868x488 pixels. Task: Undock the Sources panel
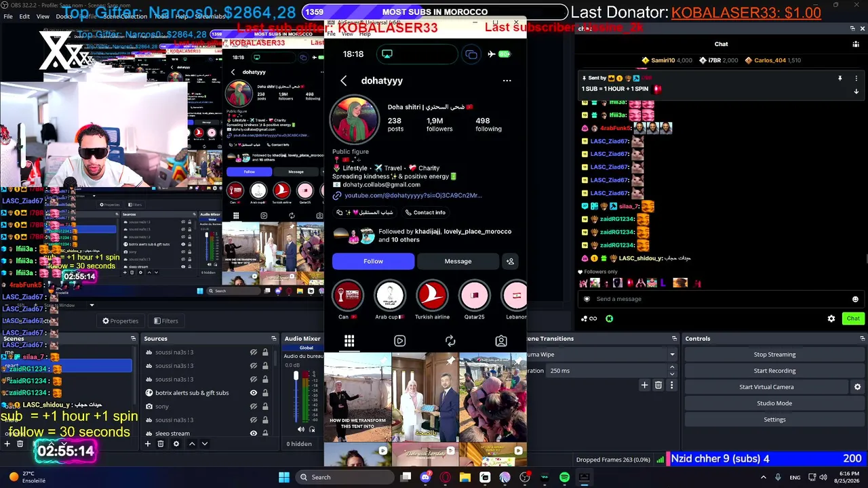[x=274, y=338]
